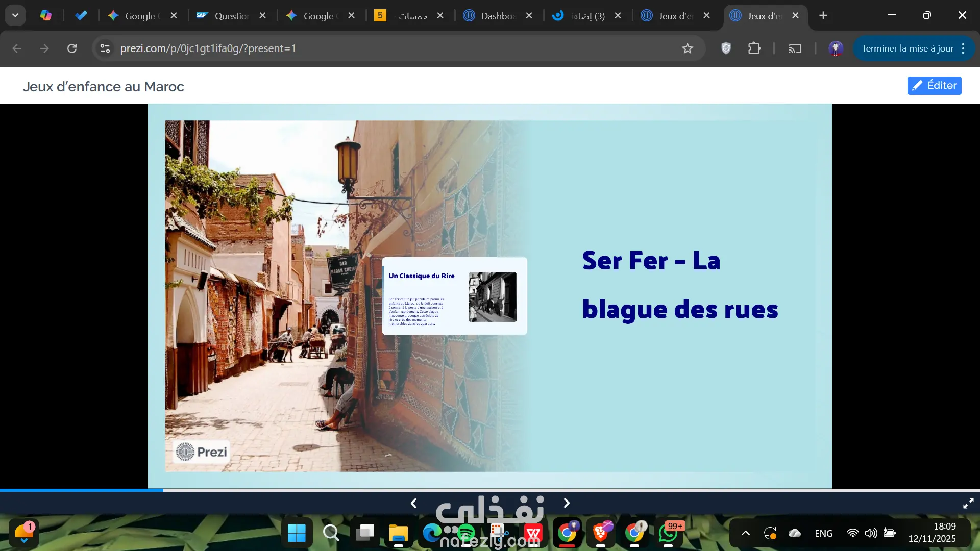
Task: Bookmark this page with star icon
Action: (688, 48)
